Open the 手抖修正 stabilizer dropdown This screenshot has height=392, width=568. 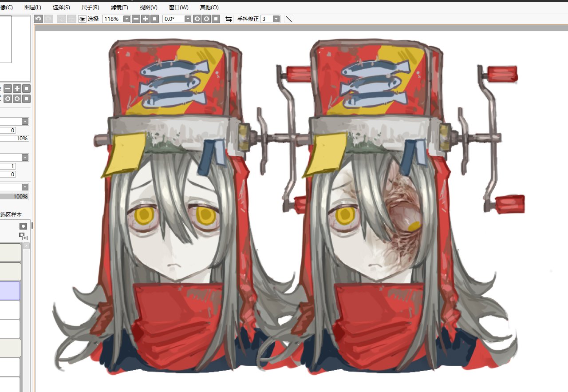click(276, 19)
